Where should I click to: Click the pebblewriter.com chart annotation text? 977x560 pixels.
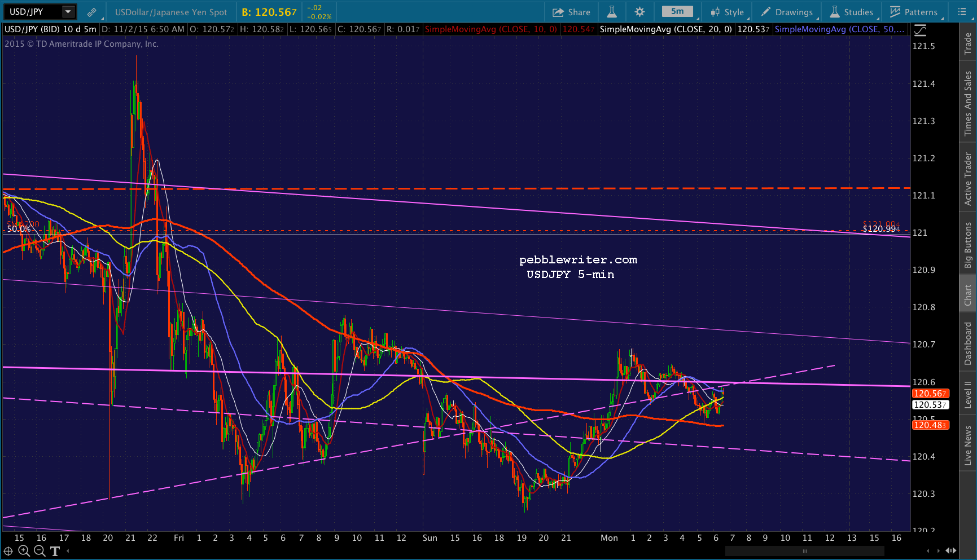click(x=578, y=260)
